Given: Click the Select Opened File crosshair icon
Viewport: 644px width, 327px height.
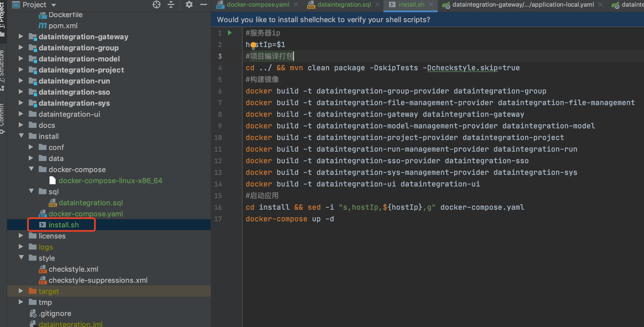Looking at the screenshot, I should pyautogui.click(x=157, y=5).
